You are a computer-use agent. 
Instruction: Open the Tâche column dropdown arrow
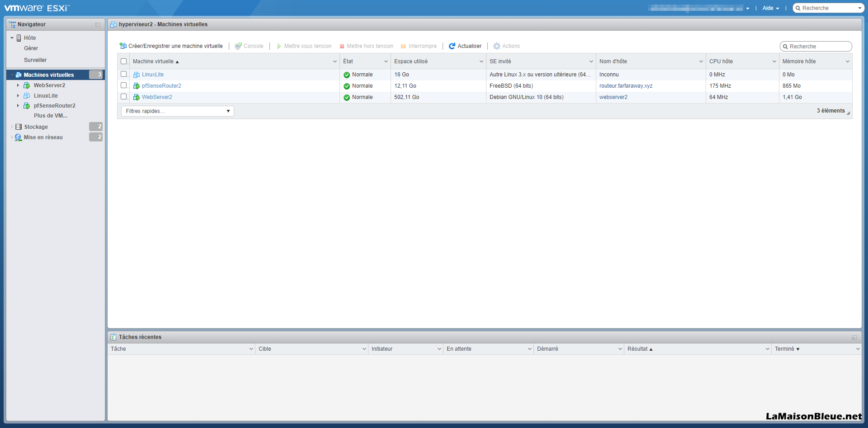pyautogui.click(x=251, y=349)
